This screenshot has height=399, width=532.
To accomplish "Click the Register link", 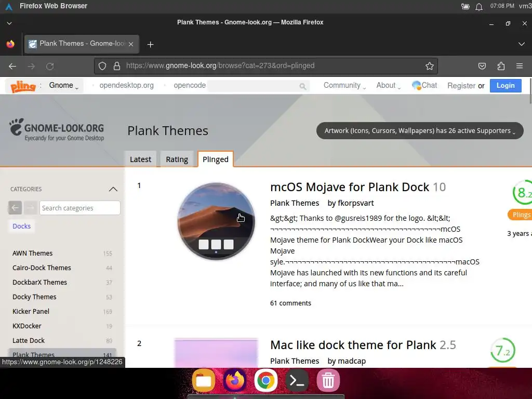I will point(461,86).
